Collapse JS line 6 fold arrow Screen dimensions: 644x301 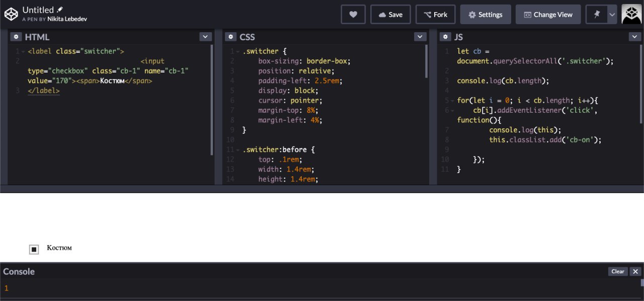(x=452, y=110)
